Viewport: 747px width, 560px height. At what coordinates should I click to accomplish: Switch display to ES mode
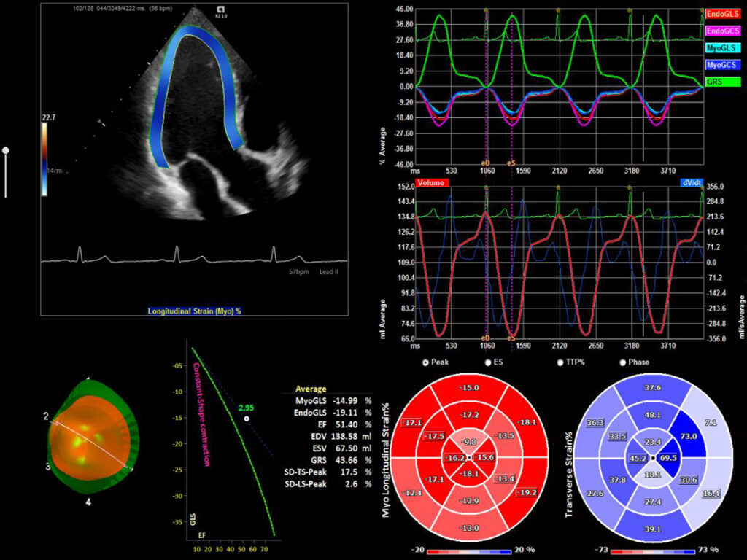(488, 362)
